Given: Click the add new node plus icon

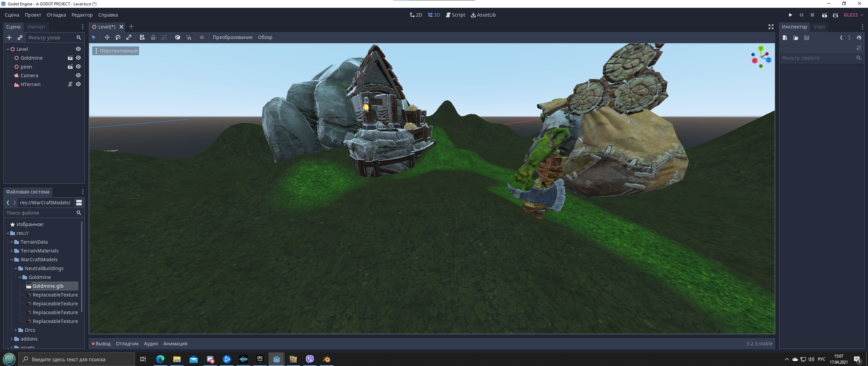Looking at the screenshot, I should click(9, 38).
